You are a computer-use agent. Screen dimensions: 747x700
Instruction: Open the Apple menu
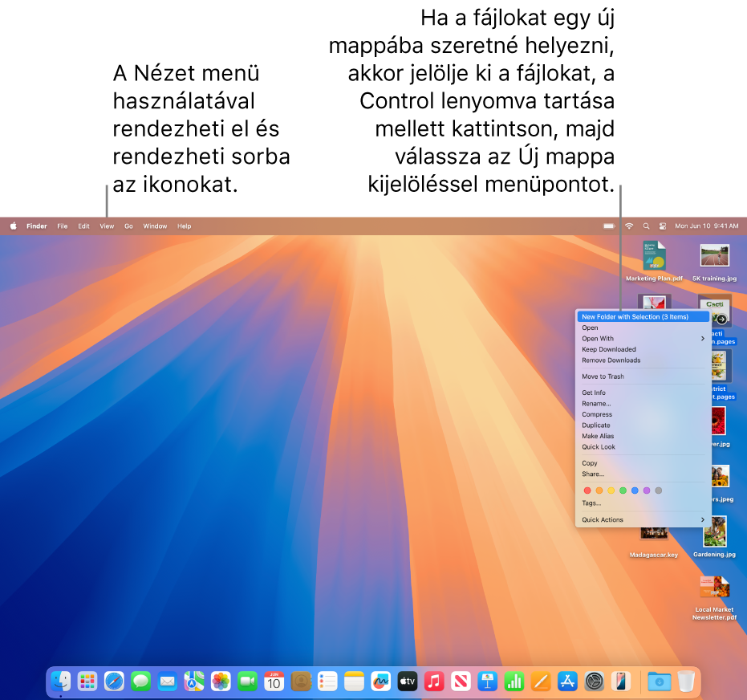pos(14,226)
